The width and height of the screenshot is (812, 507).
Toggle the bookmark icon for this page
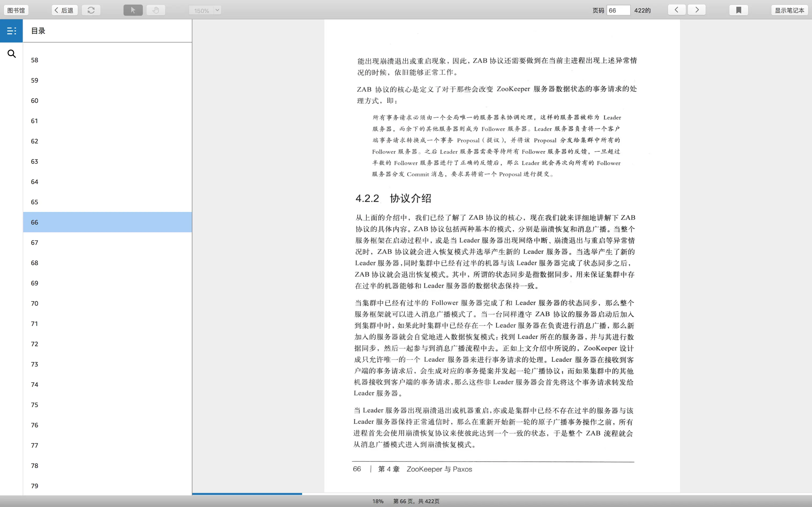point(738,10)
